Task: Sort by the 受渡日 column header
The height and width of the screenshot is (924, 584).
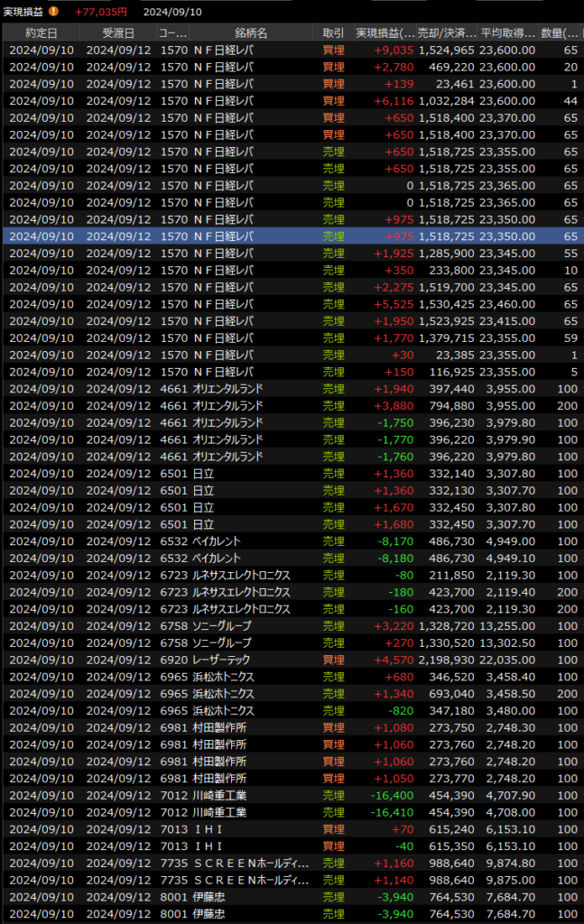Action: pos(118,32)
